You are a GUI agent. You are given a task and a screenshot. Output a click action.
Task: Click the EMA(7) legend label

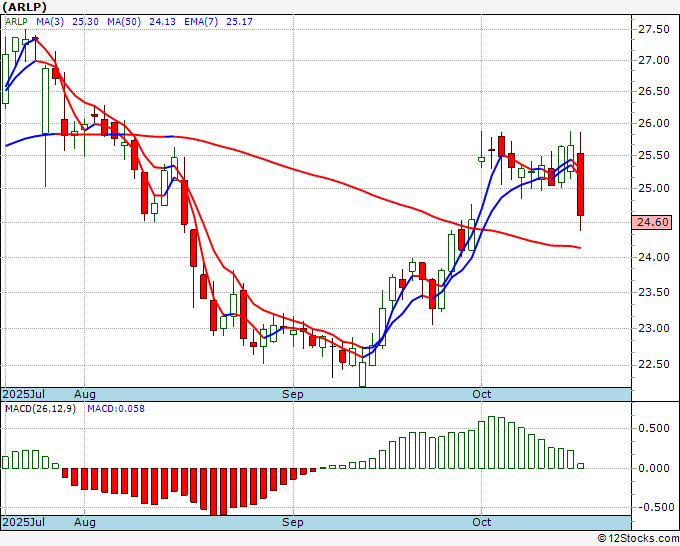tap(201, 22)
